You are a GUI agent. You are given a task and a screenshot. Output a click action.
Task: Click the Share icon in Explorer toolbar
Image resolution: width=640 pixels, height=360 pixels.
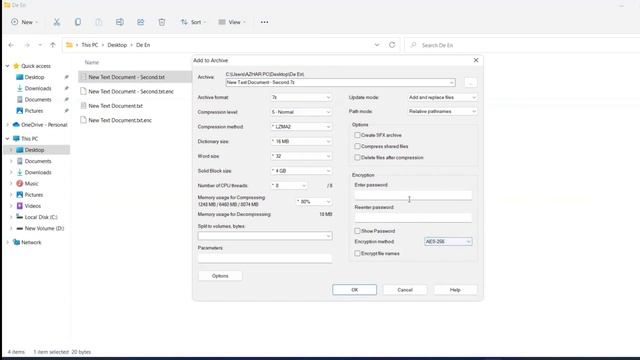140,22
